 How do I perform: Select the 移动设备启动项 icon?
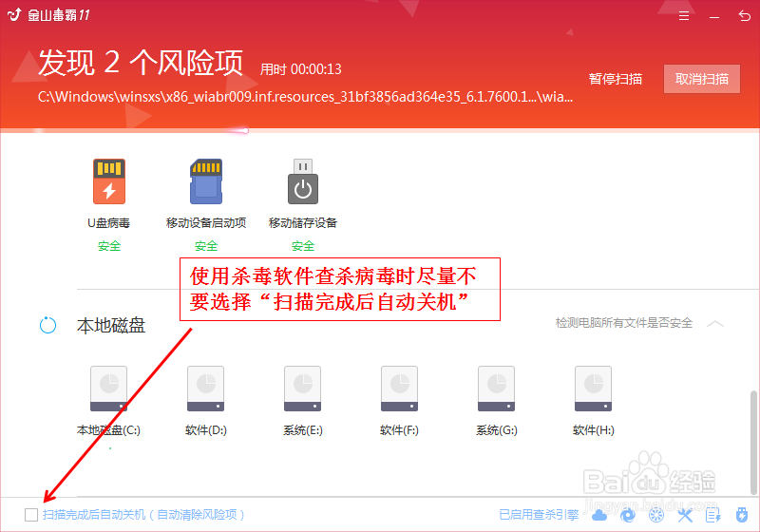206,181
